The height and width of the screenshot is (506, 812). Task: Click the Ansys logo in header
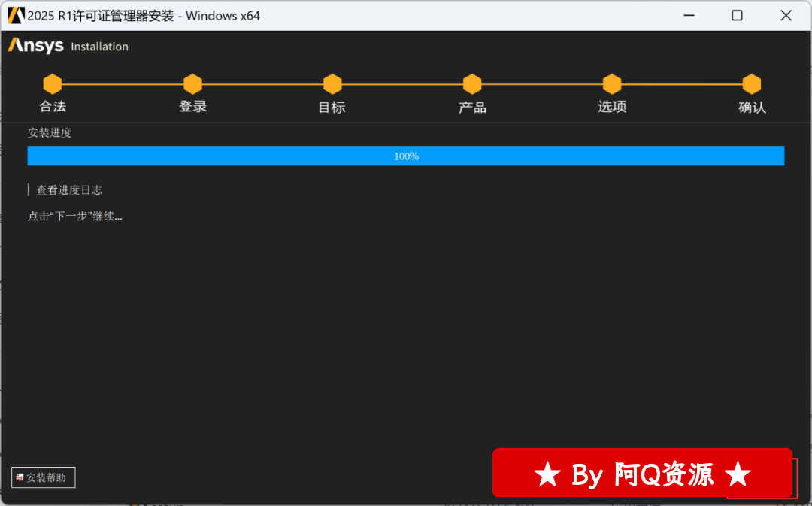coord(36,46)
